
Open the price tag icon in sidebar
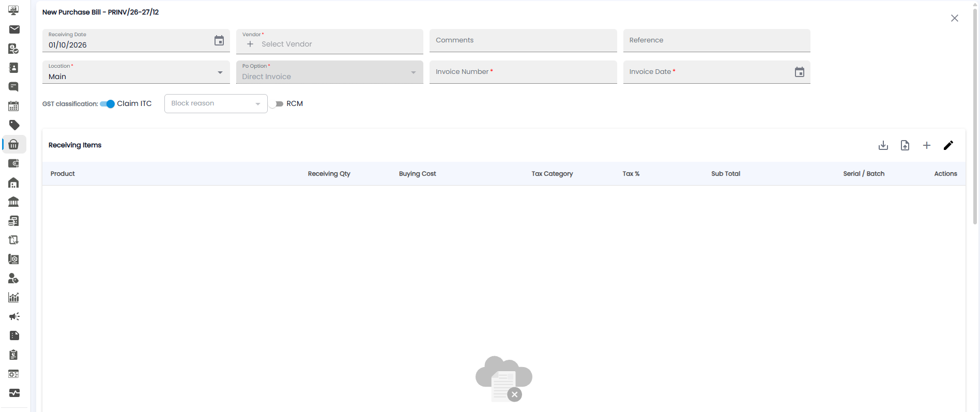[14, 125]
